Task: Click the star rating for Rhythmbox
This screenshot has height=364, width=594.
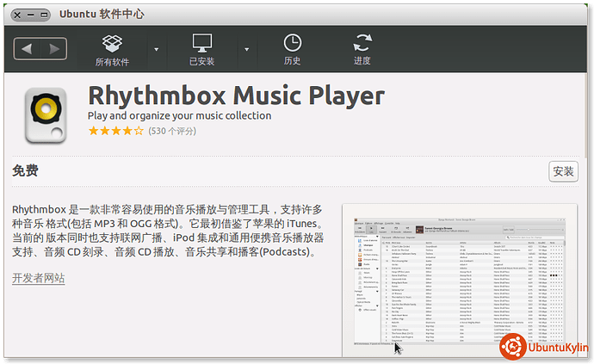Action: click(x=116, y=131)
